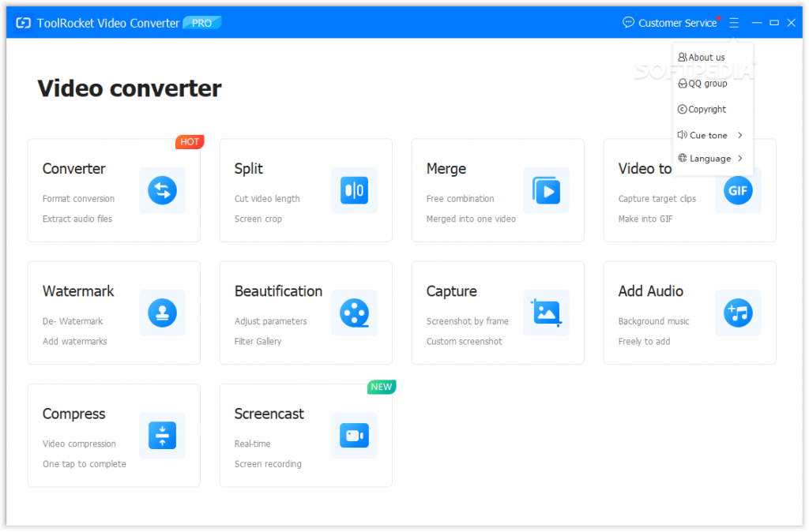Launch the Screencast camera icon
The image size is (809, 532).
click(x=354, y=435)
